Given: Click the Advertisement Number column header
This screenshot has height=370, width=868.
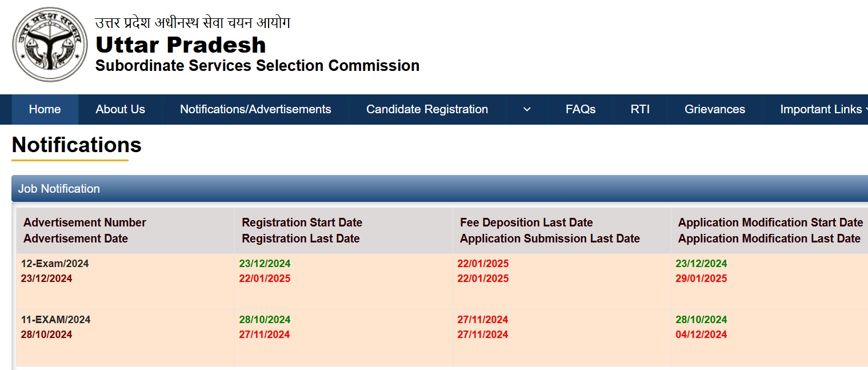Looking at the screenshot, I should (85, 222).
